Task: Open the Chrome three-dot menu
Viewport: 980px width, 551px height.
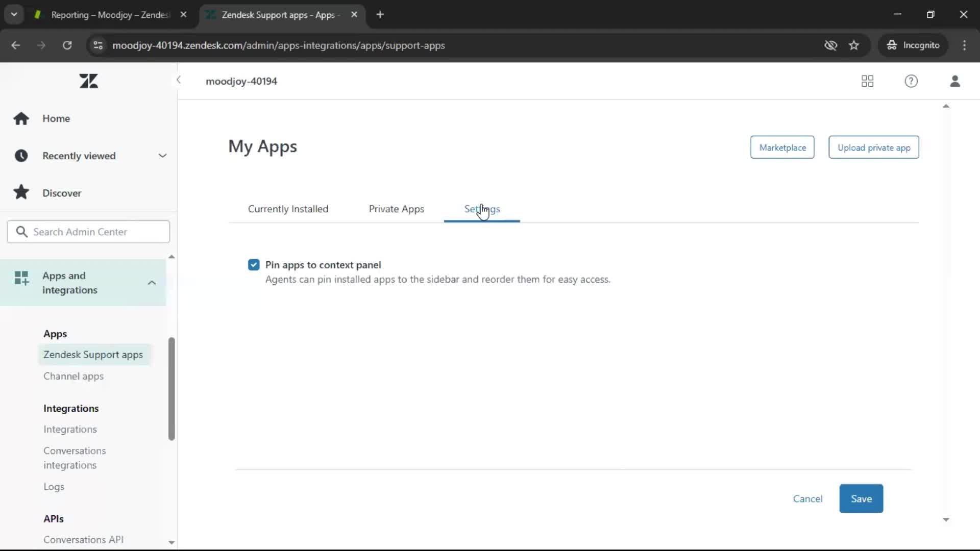Action: [964, 45]
